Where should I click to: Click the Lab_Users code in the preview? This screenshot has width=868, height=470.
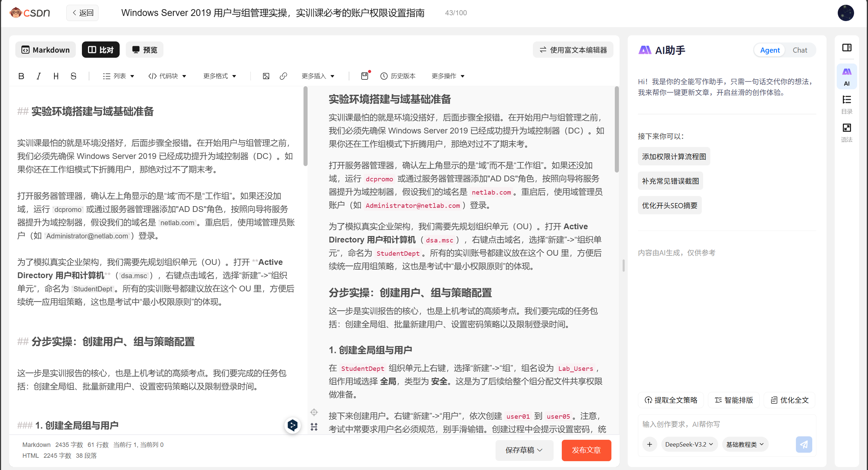pyautogui.click(x=575, y=368)
